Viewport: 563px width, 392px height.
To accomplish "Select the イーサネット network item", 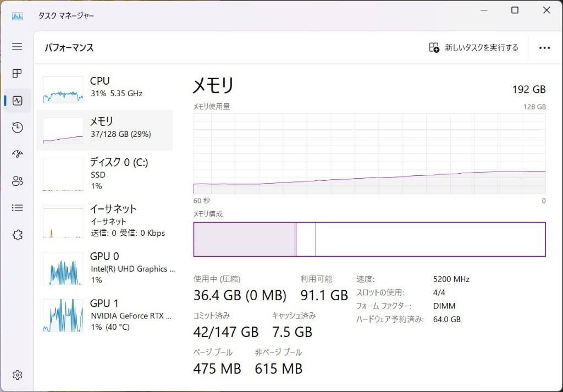I will coord(104,220).
